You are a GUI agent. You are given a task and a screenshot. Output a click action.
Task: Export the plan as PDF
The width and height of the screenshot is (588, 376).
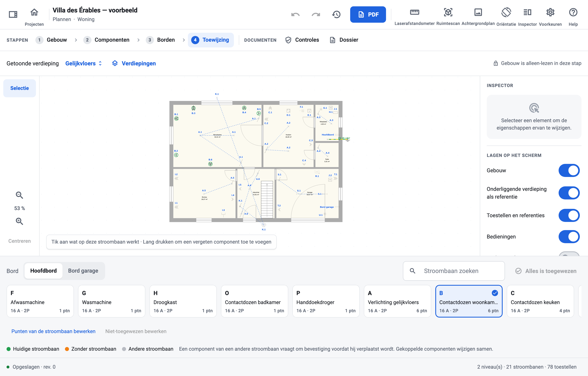point(368,15)
